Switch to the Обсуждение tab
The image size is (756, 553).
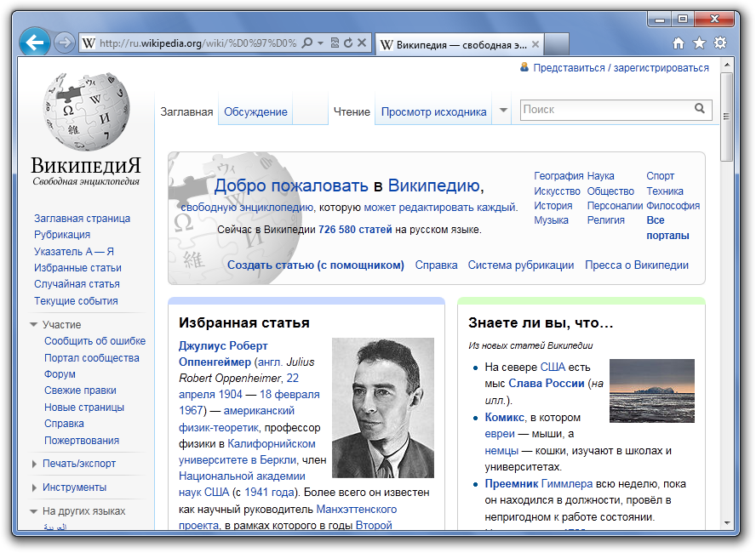(255, 111)
